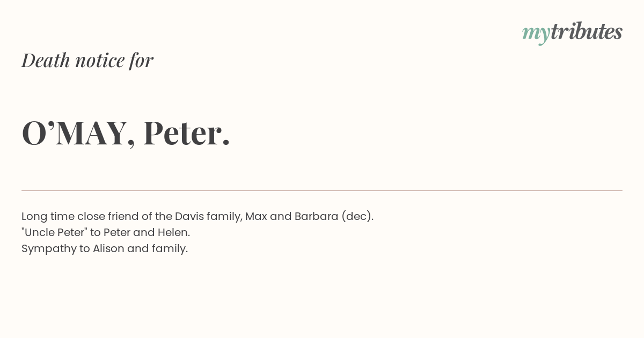
Task: Click the green "my" part of logo
Action: point(536,35)
